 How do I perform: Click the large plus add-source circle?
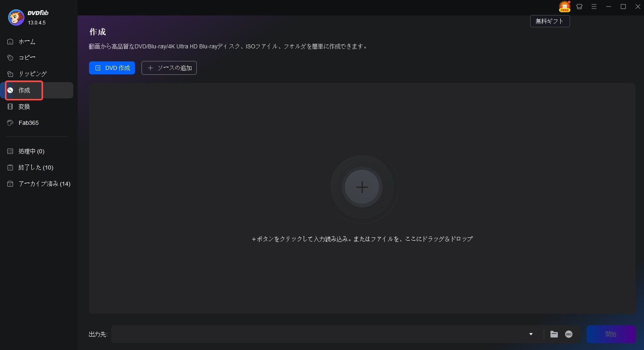tap(362, 187)
